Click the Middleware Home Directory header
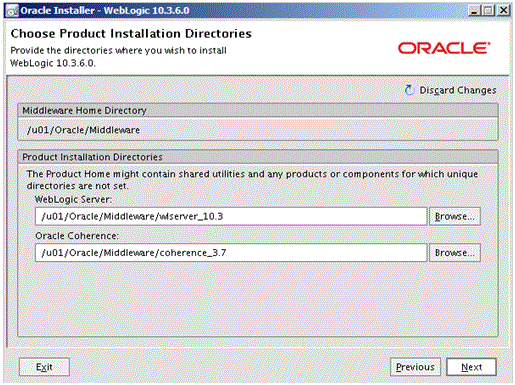This screenshot has width=515, height=385. (258, 110)
